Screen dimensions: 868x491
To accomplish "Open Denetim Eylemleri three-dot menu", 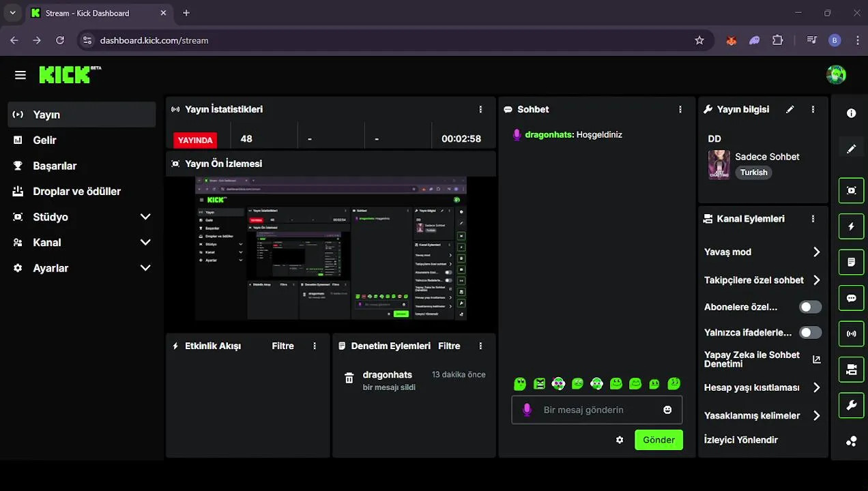I will tap(480, 346).
